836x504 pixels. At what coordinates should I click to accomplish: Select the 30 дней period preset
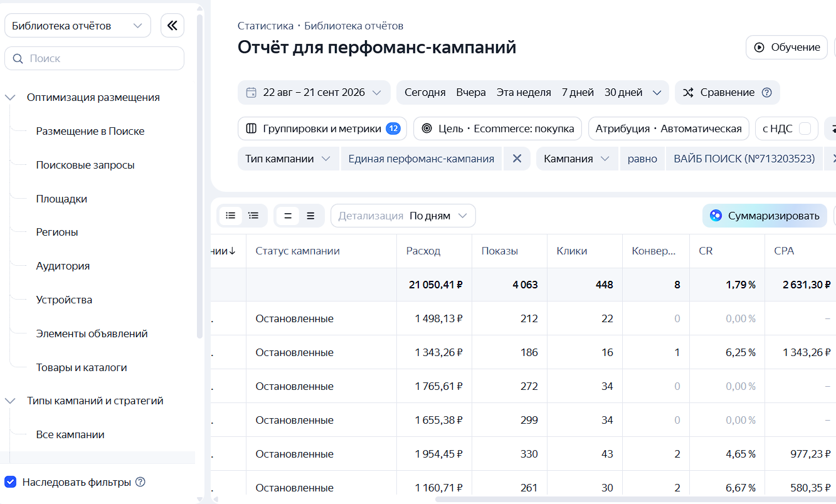623,92
